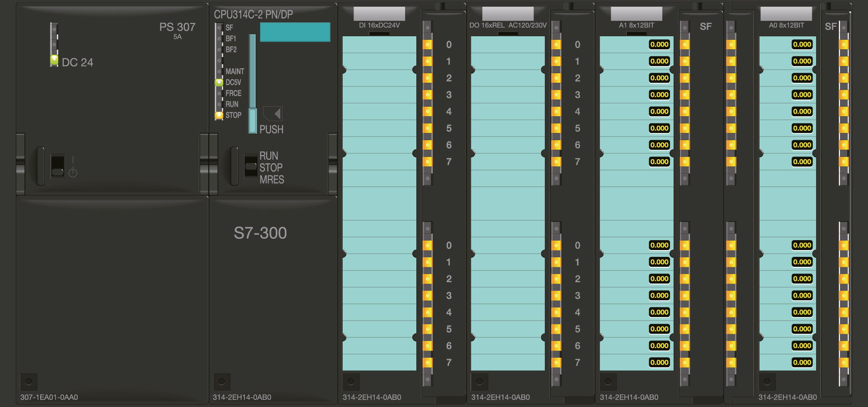This screenshot has width=868, height=407.
Task: Toggle DI 16xDC24V upper group input 2
Action: click(x=428, y=78)
